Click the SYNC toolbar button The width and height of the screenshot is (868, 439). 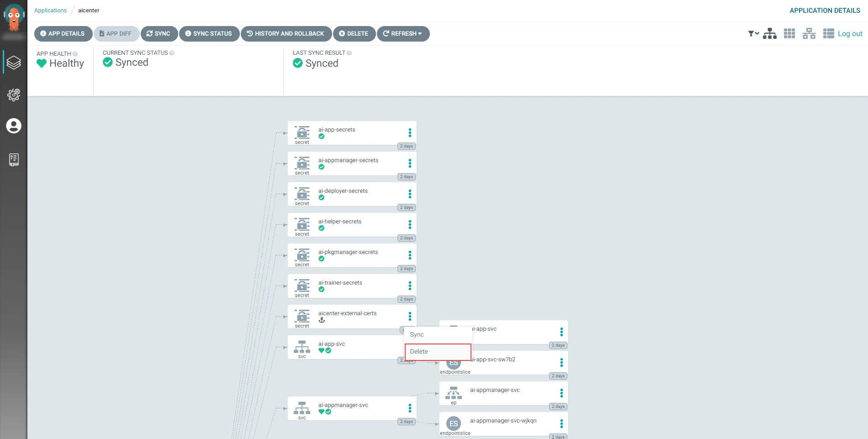click(x=159, y=34)
